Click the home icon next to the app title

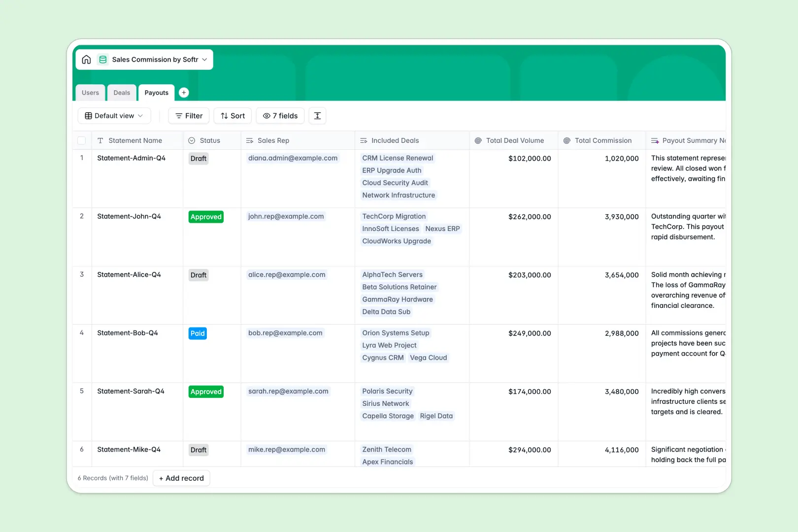(86, 59)
